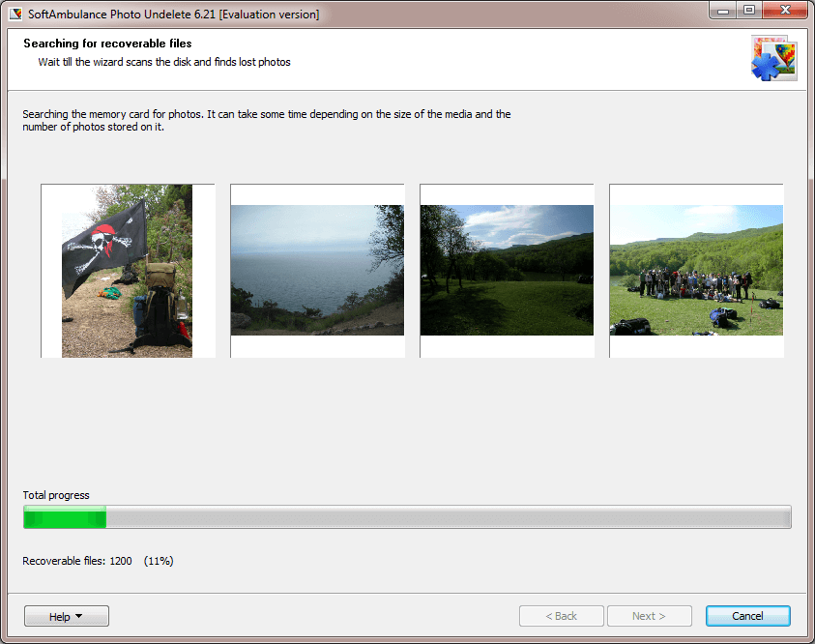Click the Total progress bar
The width and height of the screenshot is (815, 644).
[408, 517]
